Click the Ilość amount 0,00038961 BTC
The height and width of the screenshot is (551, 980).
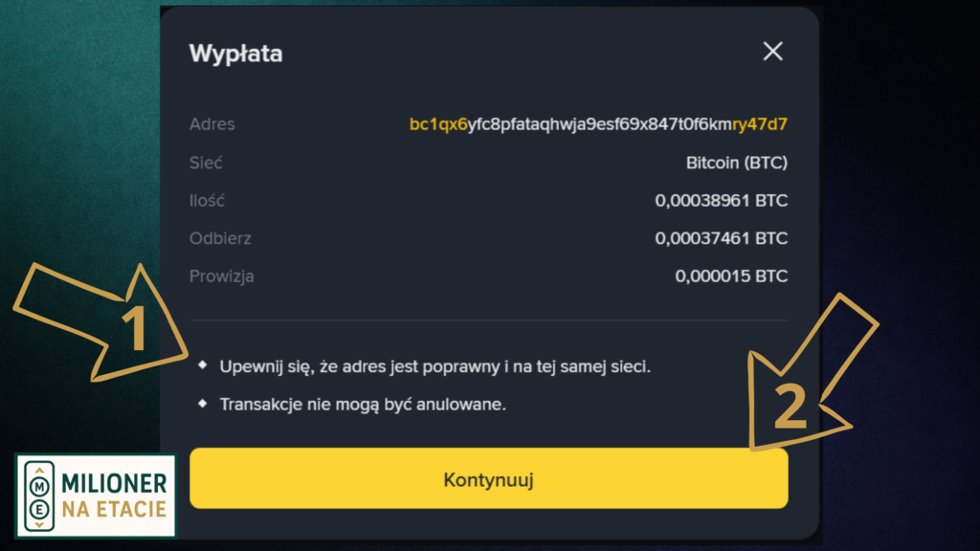tap(721, 201)
